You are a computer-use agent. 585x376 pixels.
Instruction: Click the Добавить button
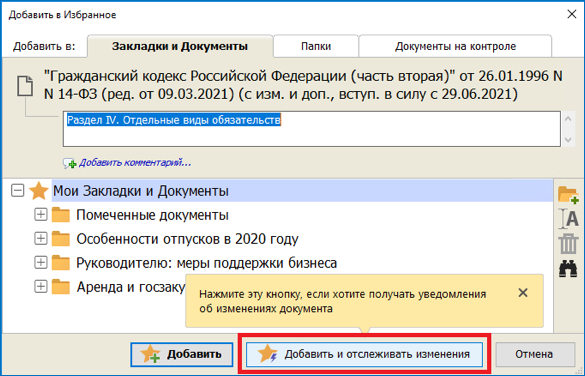182,354
